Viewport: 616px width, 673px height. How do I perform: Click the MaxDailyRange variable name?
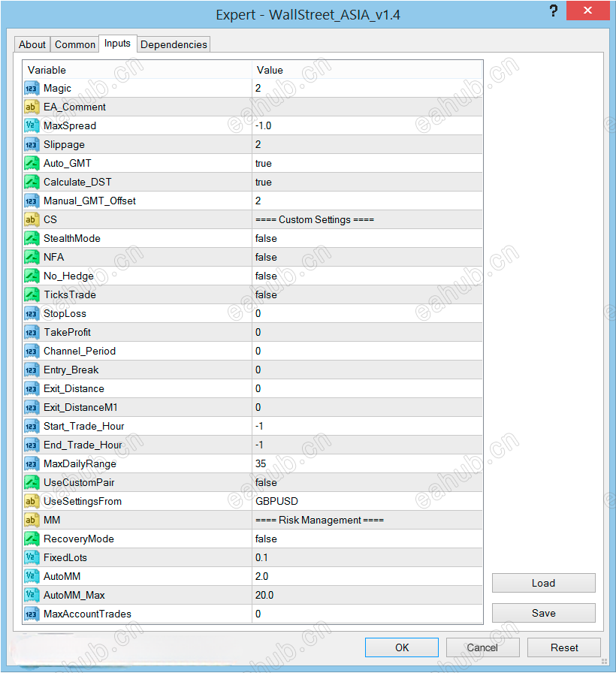(x=80, y=464)
